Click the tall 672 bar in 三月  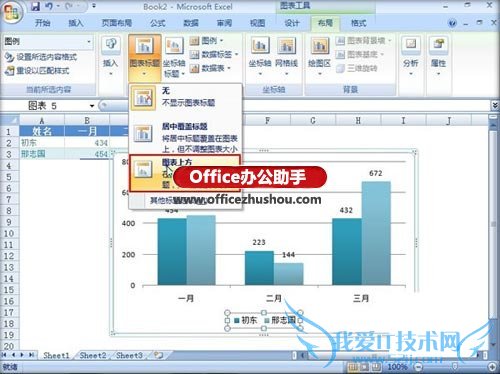(376, 233)
